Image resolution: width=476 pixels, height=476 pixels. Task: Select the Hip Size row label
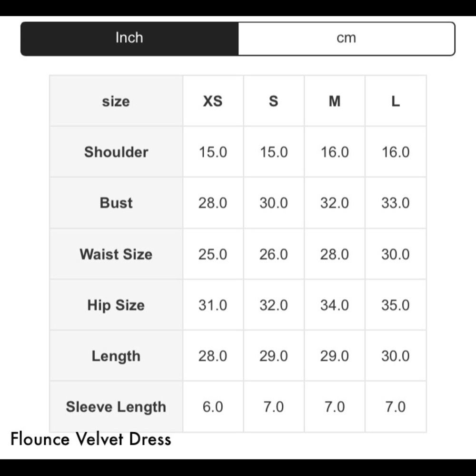[x=116, y=305]
